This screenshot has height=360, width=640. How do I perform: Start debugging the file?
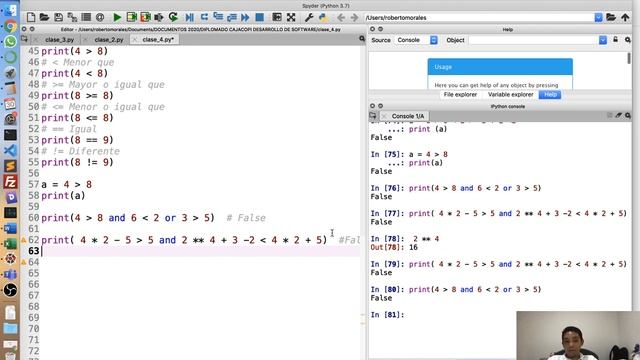tap(189, 17)
